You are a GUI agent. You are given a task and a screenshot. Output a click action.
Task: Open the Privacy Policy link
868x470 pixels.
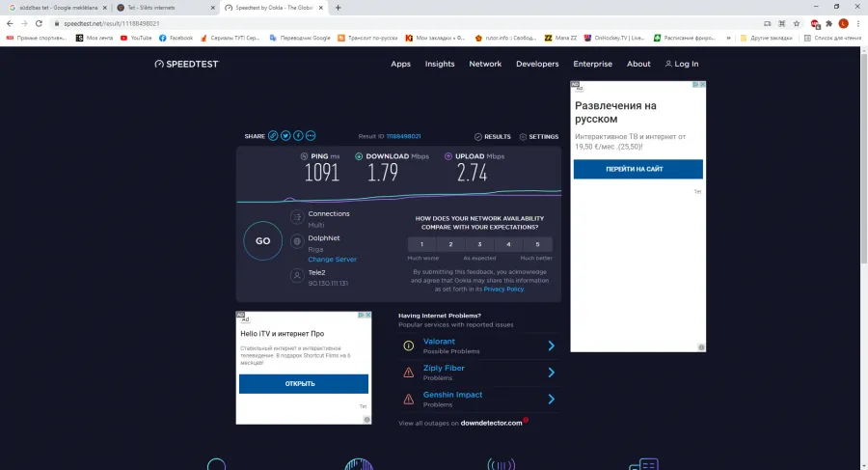coord(503,290)
